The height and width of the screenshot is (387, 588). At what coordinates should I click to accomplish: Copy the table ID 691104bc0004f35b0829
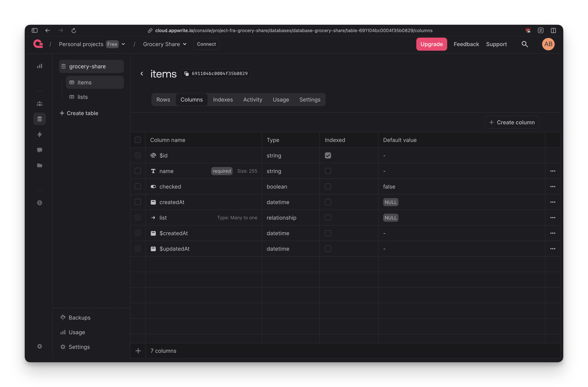pos(215,73)
